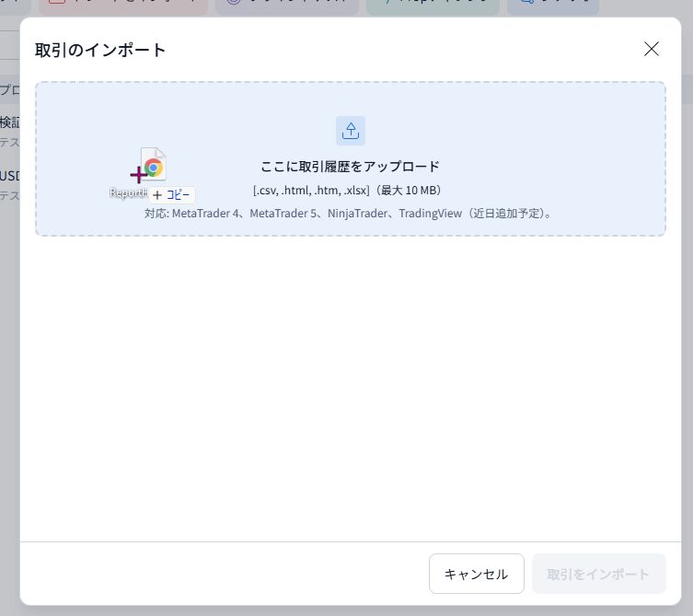Click the dragged Chrome report file icon
The width and height of the screenshot is (693, 616).
(153, 165)
